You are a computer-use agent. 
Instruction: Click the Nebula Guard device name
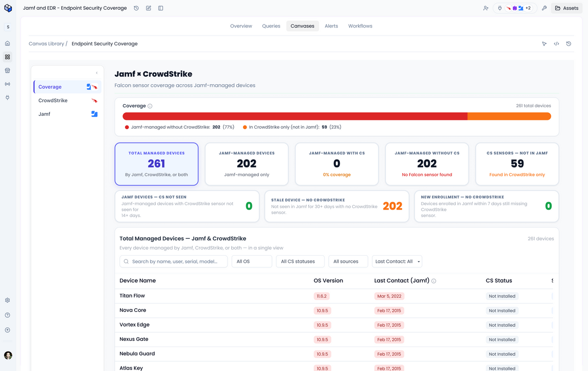coord(137,354)
